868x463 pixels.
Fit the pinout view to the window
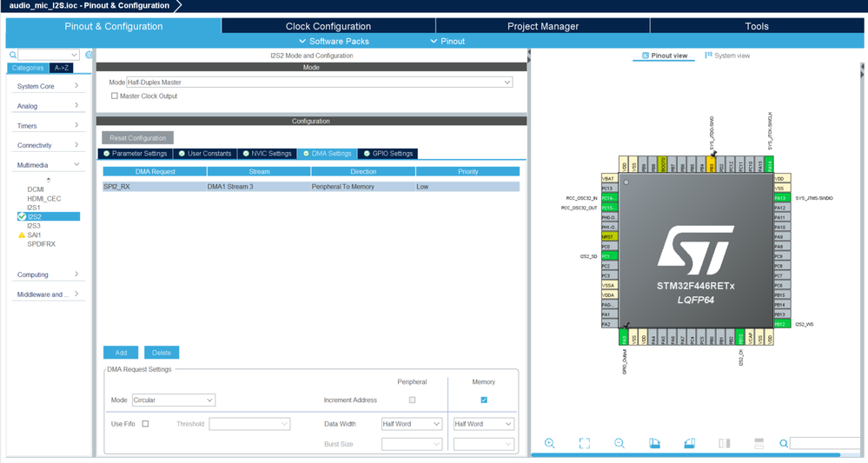[585, 443]
